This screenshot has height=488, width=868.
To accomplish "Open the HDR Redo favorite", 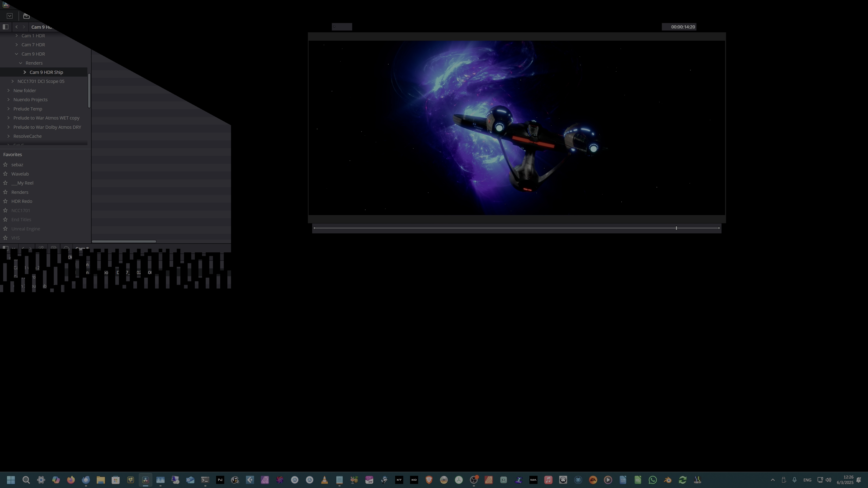I will click(22, 201).
